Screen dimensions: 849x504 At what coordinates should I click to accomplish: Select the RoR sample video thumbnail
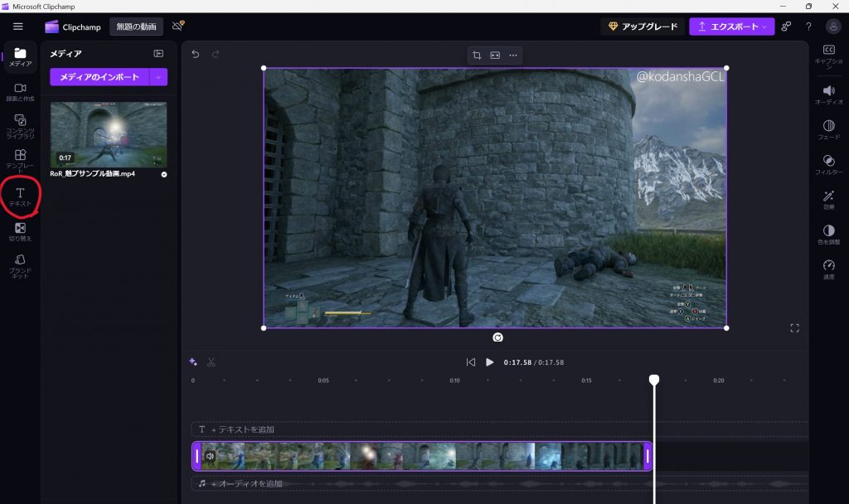[x=109, y=134]
